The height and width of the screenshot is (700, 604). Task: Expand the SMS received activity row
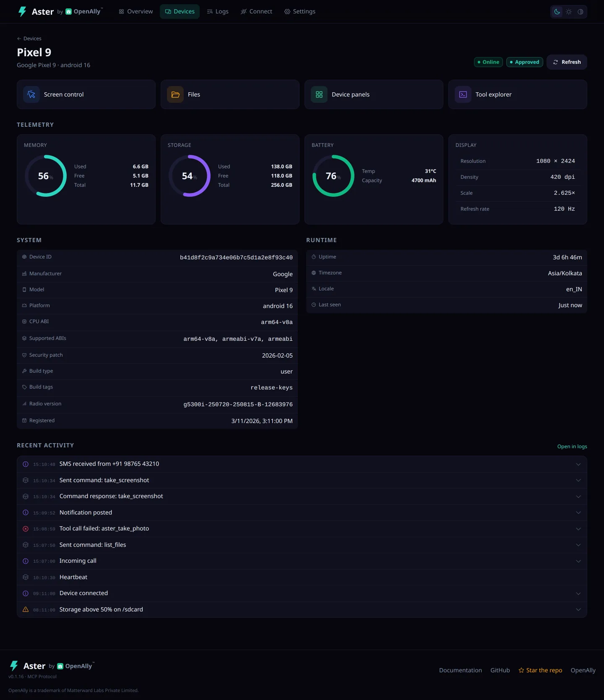302,464
